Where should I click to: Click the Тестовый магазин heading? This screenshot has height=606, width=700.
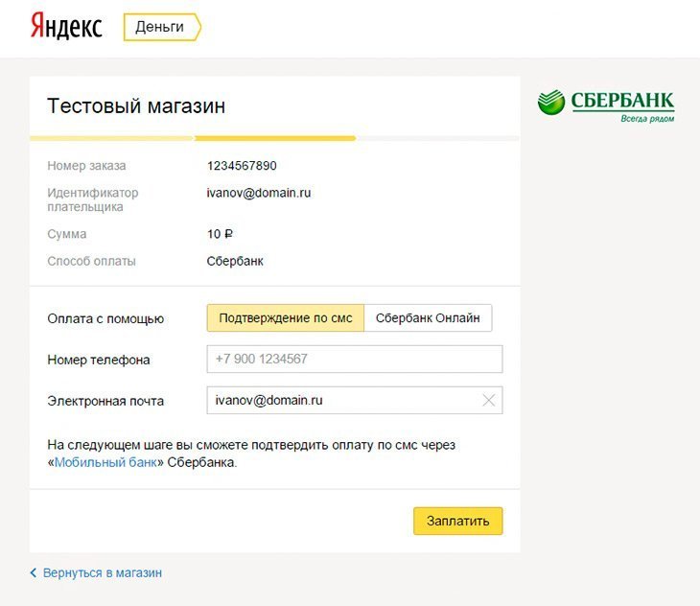pos(136,106)
